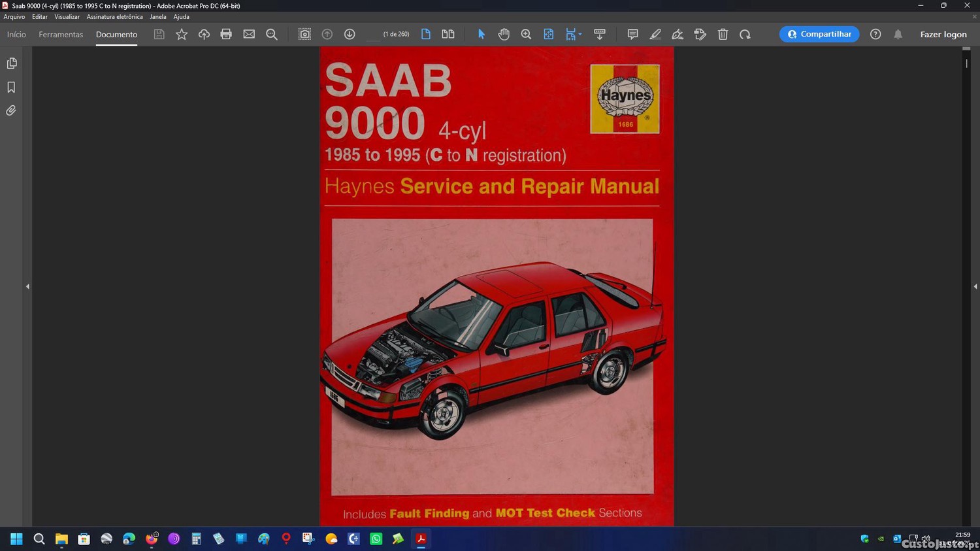Click the upload to cloud icon
Image resolution: width=980 pixels, height=551 pixels.
204,34
